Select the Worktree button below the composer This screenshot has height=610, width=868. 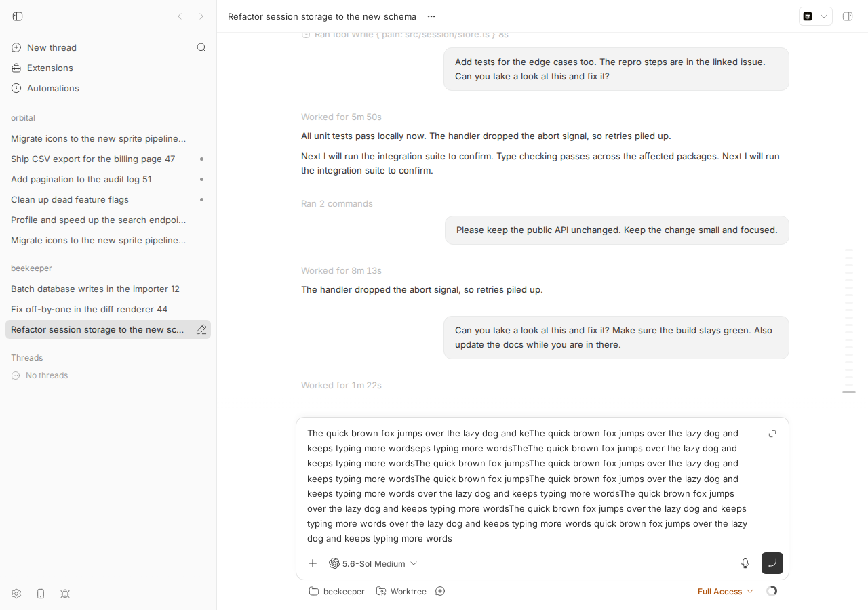click(401, 592)
